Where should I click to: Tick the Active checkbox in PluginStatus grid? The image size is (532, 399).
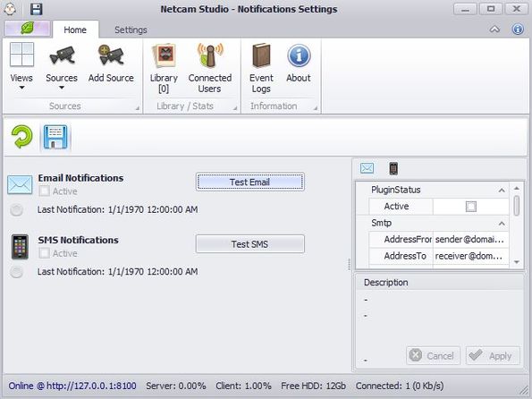point(471,207)
